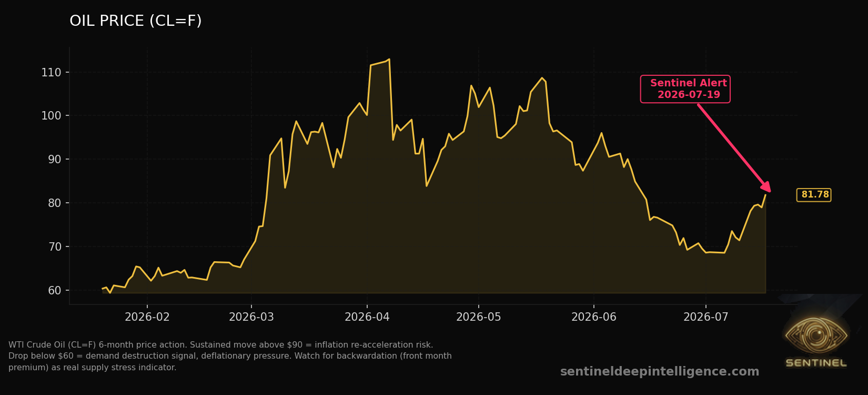Click the 110 y-axis label
This screenshot has height=395, width=868.
point(51,72)
